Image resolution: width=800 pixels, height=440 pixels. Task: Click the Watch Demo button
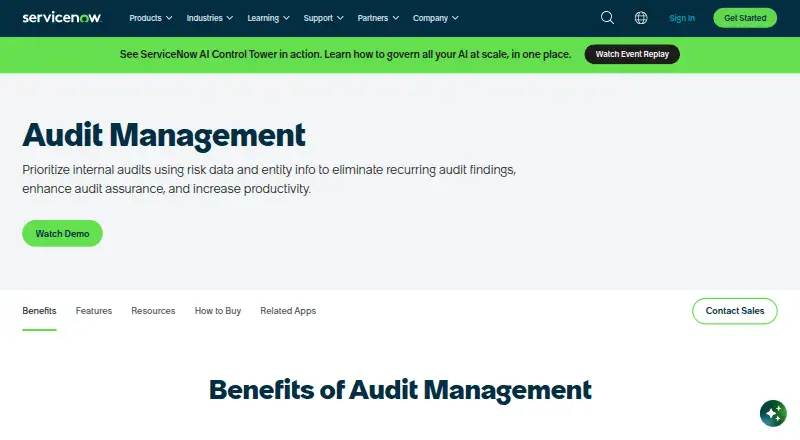[x=62, y=233]
